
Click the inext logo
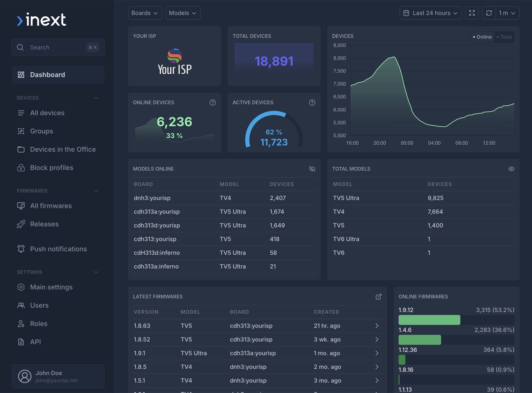point(42,20)
